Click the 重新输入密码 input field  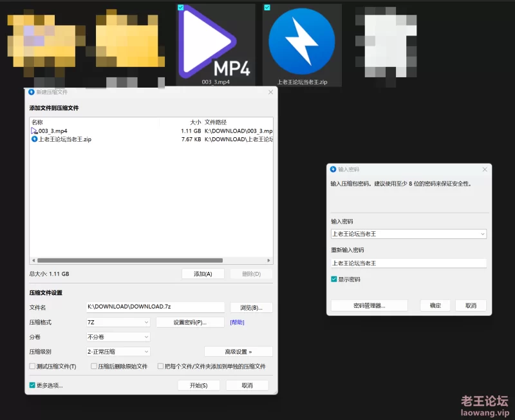pos(409,263)
